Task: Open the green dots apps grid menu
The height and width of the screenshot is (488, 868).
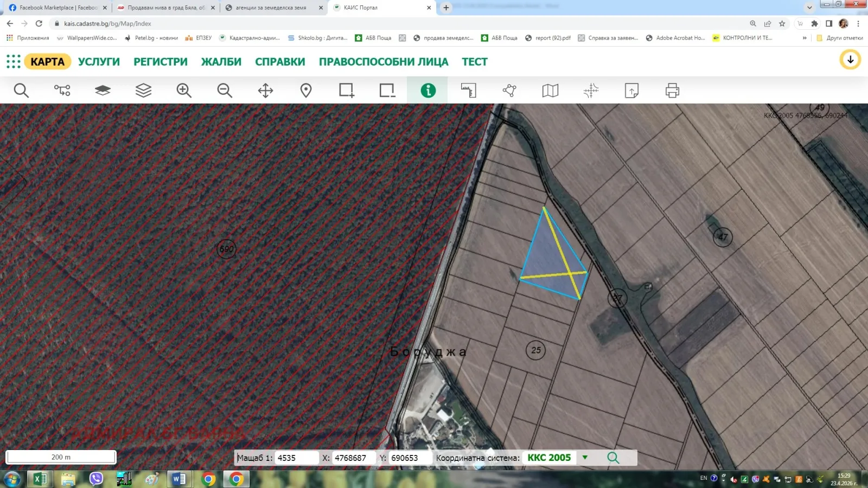Action: [14, 61]
